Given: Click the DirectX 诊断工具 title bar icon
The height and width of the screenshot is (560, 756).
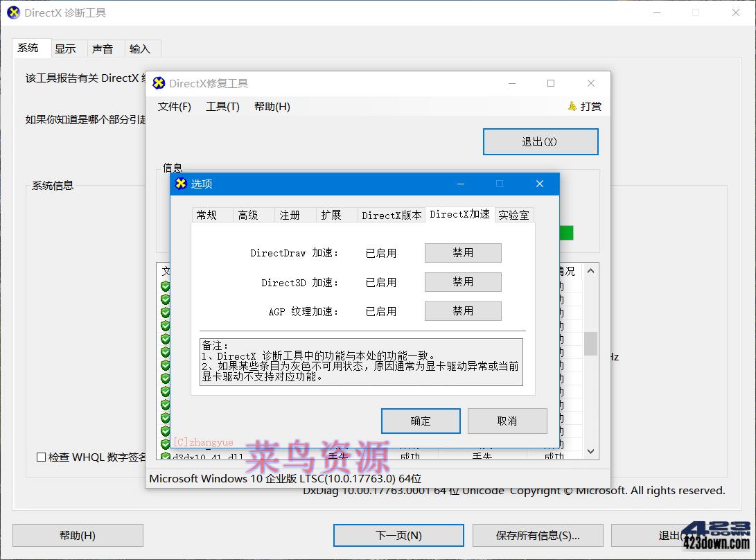Looking at the screenshot, I should pos(12,12).
